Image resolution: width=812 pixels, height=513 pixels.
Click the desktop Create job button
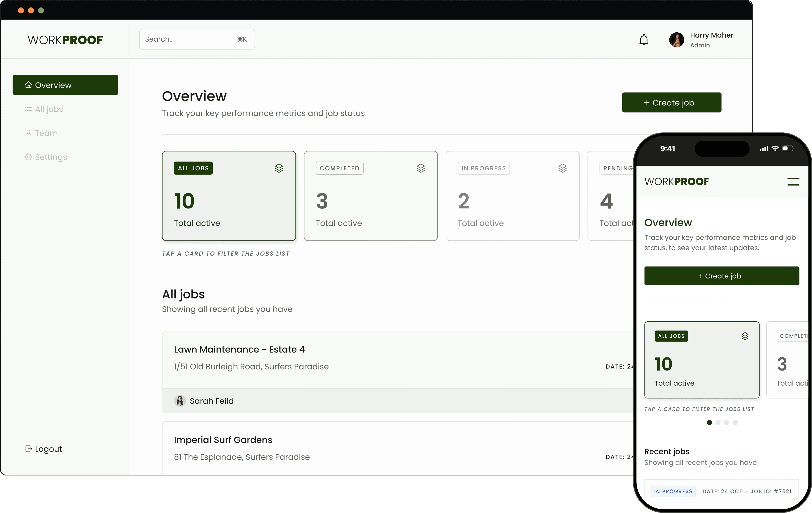[x=671, y=102]
